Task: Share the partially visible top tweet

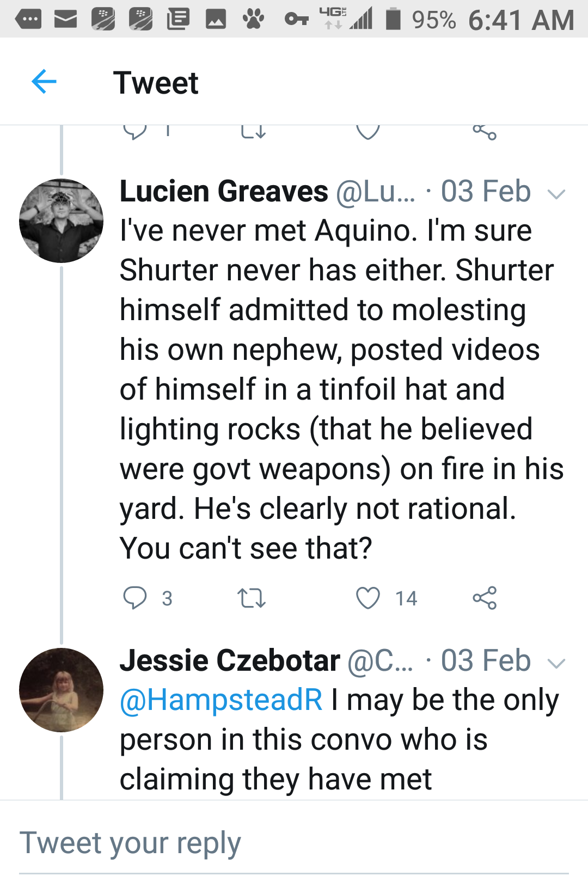Action: click(x=485, y=132)
